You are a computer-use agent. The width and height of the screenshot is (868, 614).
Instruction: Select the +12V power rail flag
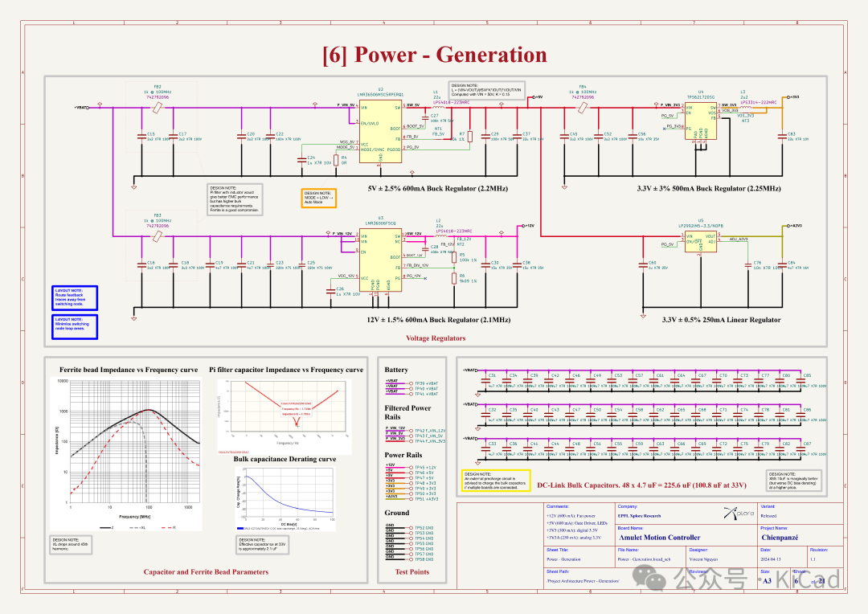391,464
